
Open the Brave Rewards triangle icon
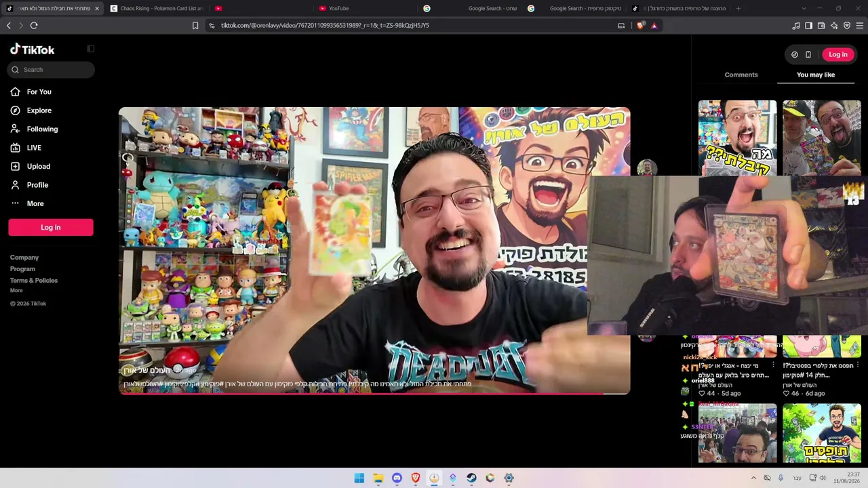(x=654, y=25)
